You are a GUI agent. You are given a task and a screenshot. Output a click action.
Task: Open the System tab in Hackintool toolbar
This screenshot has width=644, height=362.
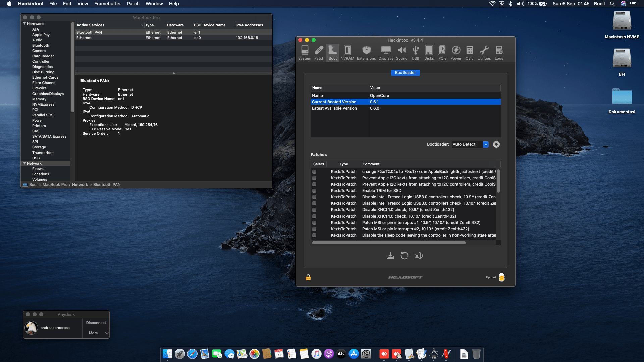[305, 53]
